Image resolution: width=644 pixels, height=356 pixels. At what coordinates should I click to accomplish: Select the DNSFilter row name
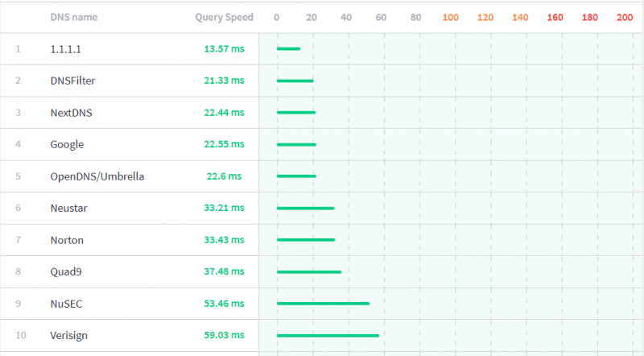72,81
